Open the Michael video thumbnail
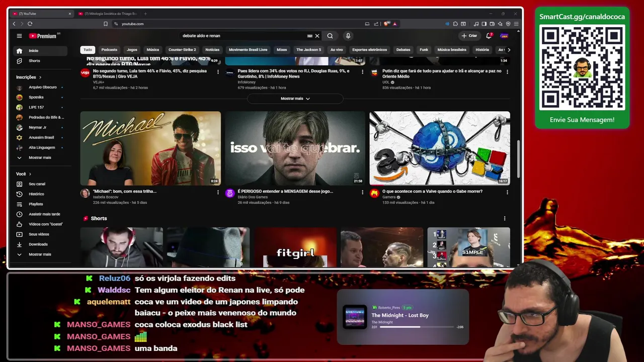644x362 pixels. [150, 148]
